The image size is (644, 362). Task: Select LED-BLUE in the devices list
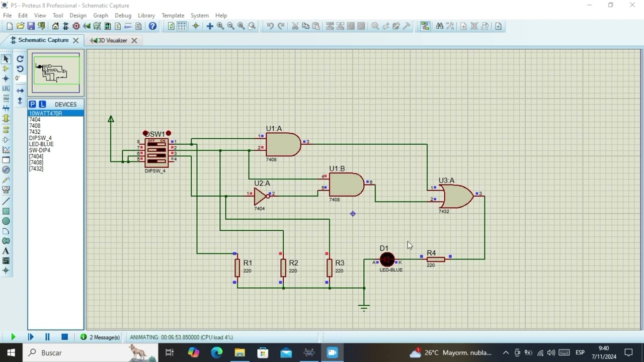click(x=41, y=144)
